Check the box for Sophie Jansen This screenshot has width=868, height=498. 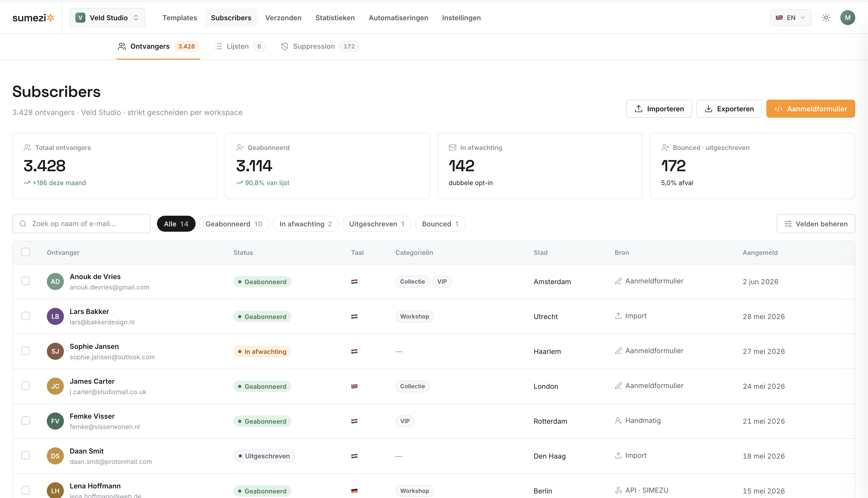click(x=26, y=351)
